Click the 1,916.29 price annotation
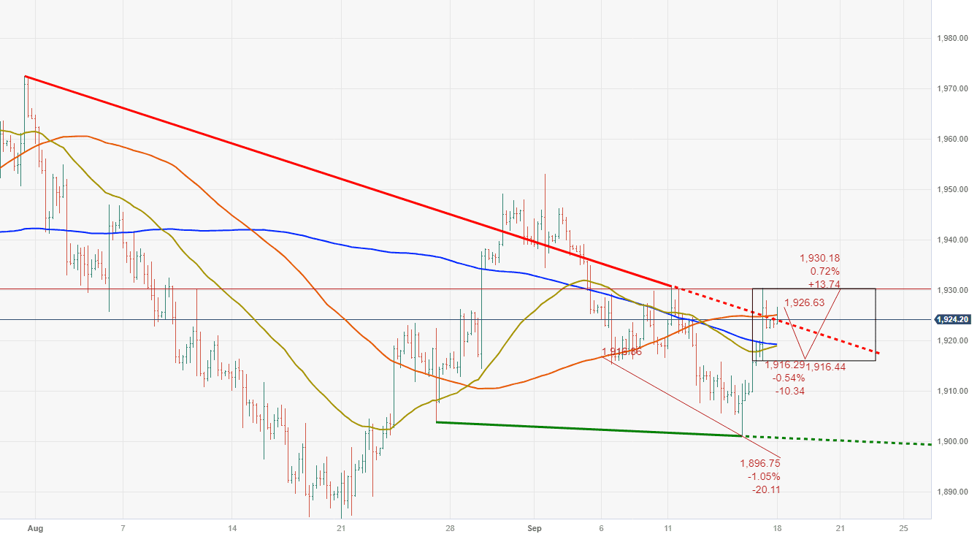Image resolution: width=980 pixels, height=534 pixels. click(784, 365)
